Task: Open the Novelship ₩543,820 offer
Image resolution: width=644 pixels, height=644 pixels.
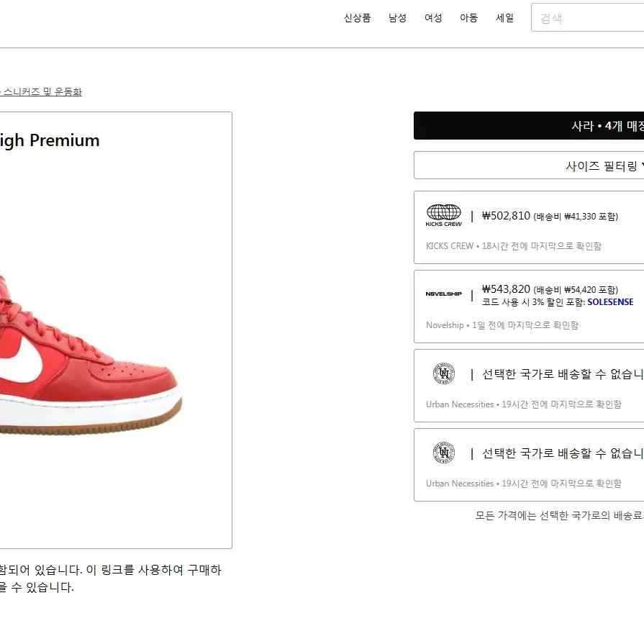Action: click(529, 307)
